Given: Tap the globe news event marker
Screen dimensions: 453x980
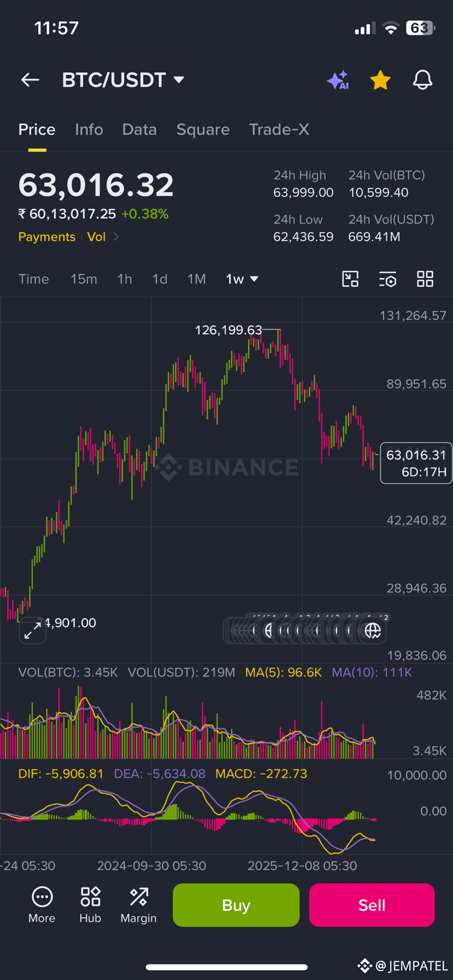Looking at the screenshot, I should coord(373,631).
